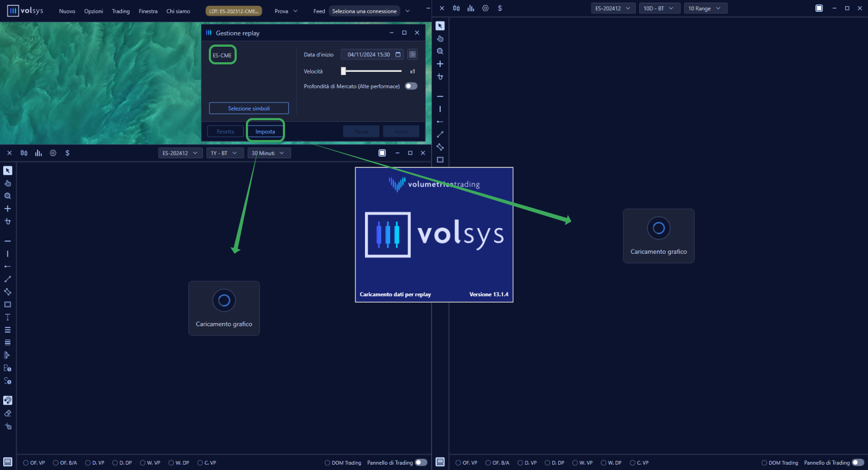
Task: Click the Velocità slider track
Action: [x=371, y=71]
